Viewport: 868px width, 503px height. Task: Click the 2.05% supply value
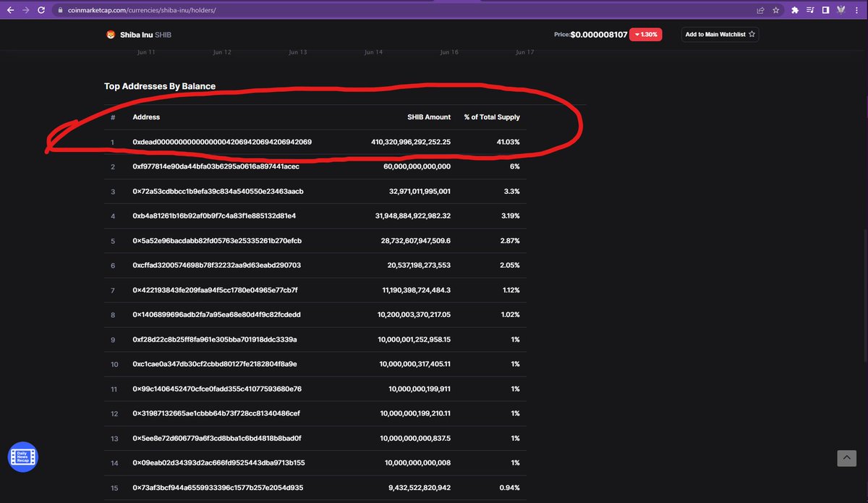tap(509, 266)
